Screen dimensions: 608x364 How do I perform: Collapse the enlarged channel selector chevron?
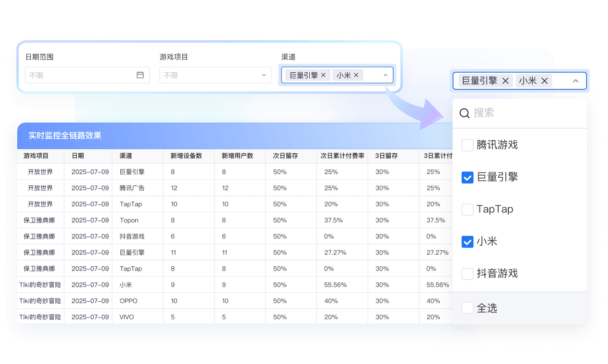coord(576,81)
